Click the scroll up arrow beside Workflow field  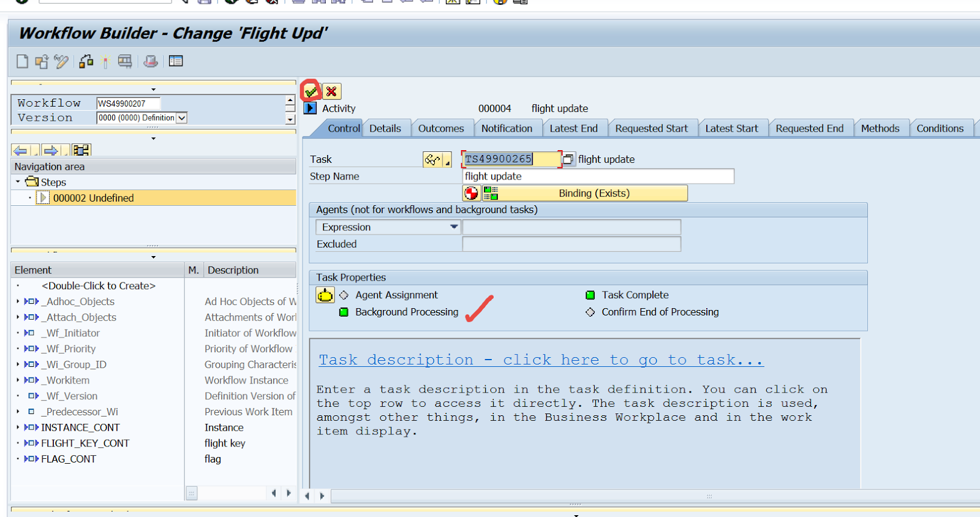tap(290, 100)
